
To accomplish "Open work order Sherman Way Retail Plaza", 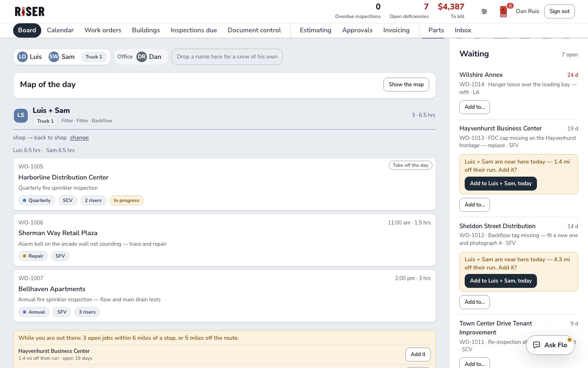I will 225,240.
